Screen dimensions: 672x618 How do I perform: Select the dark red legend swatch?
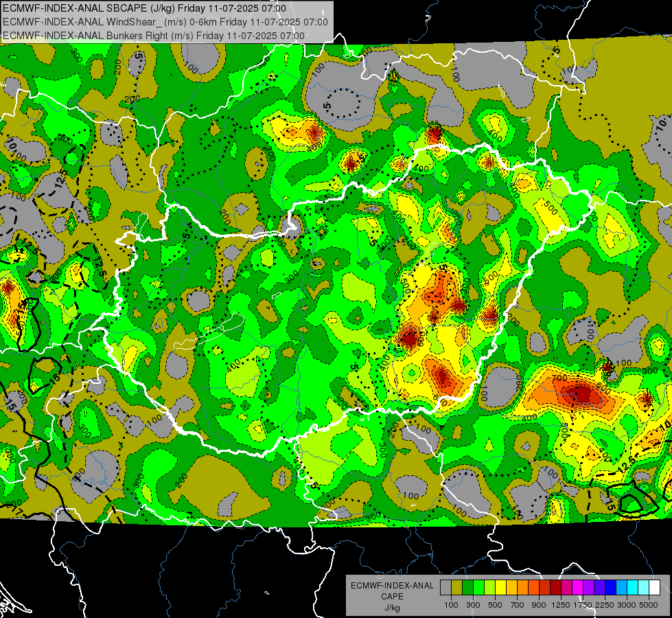click(556, 587)
